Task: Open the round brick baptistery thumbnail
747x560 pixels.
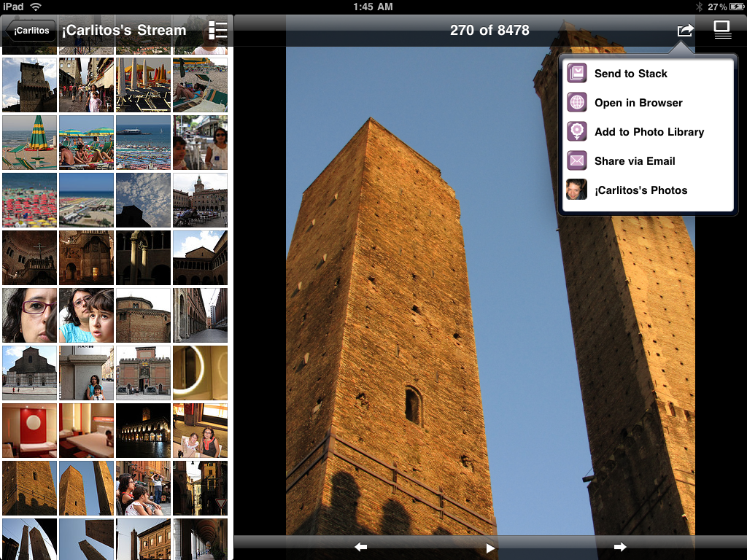Action: pyautogui.click(x=144, y=315)
